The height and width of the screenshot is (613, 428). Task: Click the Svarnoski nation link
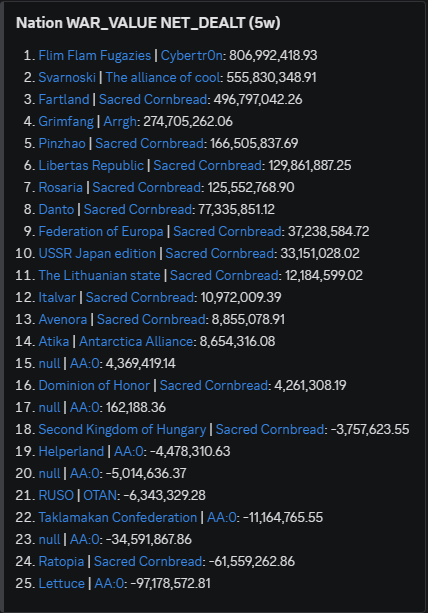click(67, 77)
